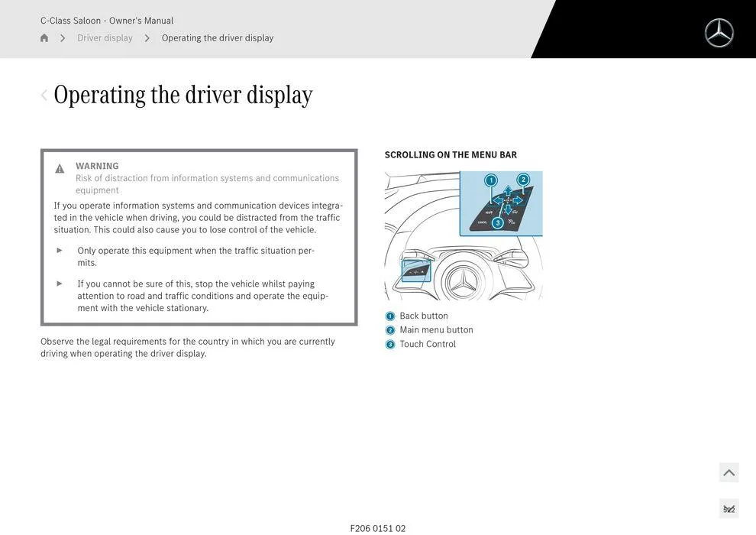This screenshot has height=535, width=756.
Task: Open the C-Class Saloon Owner's Manual title link
Action: point(107,18)
